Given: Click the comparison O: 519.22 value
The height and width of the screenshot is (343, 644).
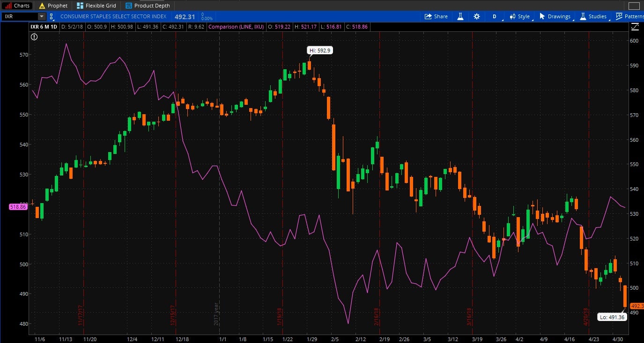Looking at the screenshot, I should 278,27.
